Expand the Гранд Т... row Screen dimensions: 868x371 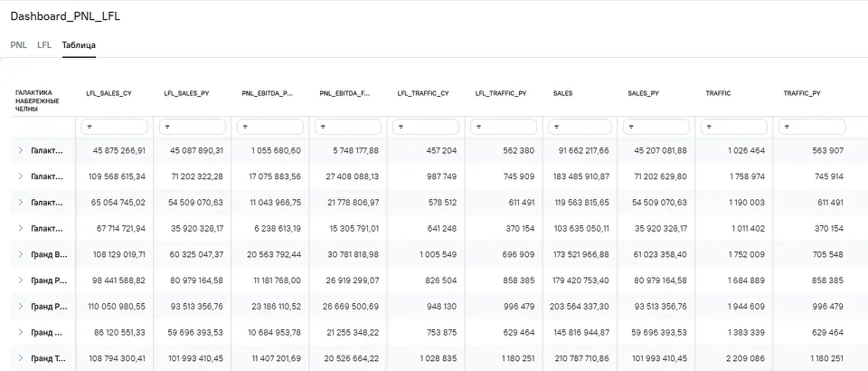21,359
